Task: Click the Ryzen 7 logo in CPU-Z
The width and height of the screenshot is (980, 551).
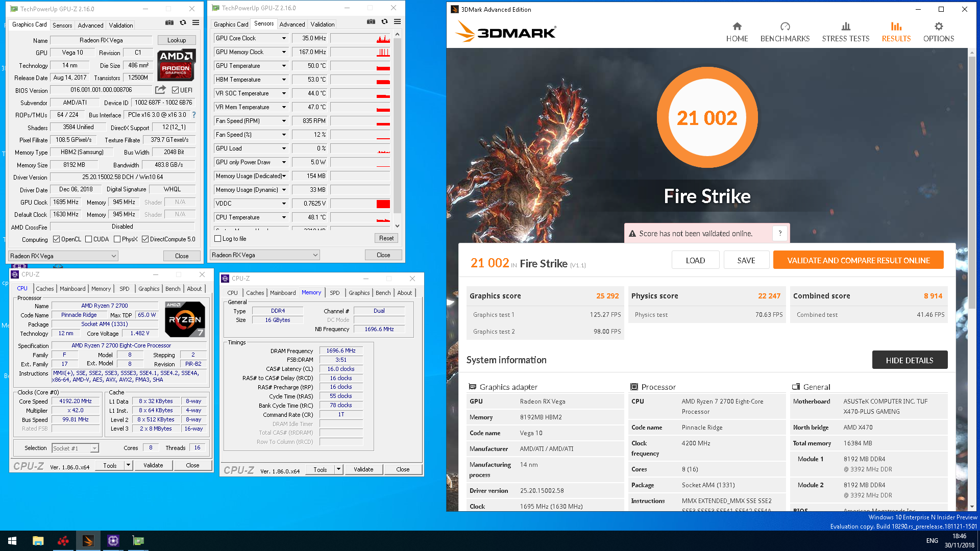Action: (185, 319)
